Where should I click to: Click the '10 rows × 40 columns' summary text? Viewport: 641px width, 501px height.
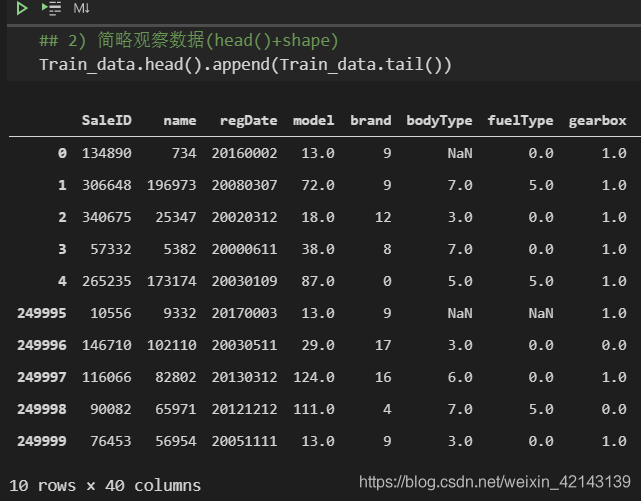click(x=105, y=485)
